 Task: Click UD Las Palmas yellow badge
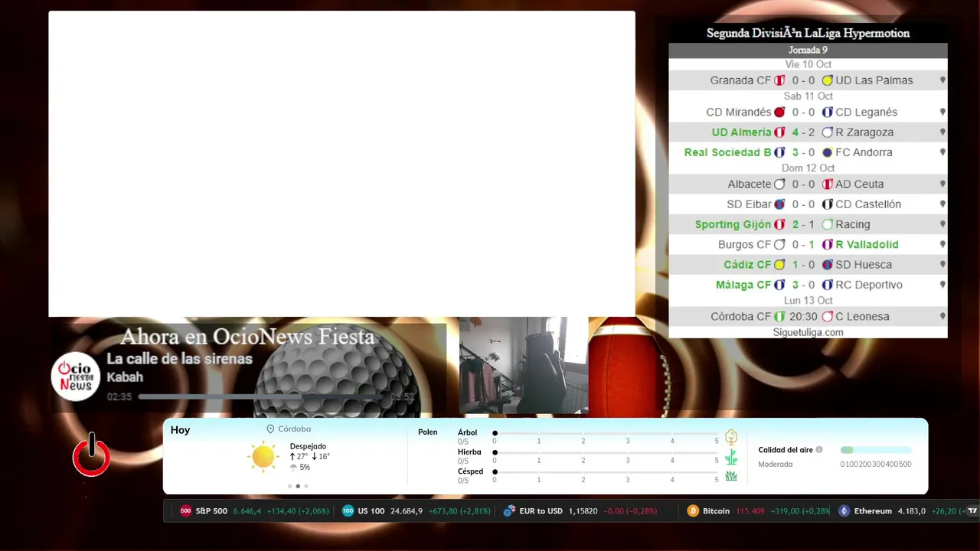pyautogui.click(x=827, y=80)
